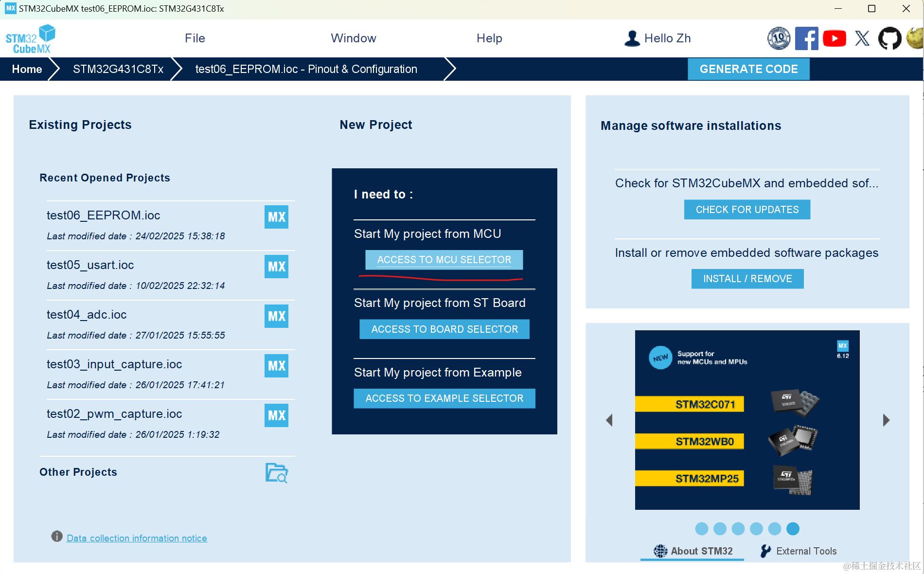Click the date 24/02/2025 15:38:18
This screenshot has height=574, width=924.
pos(180,236)
